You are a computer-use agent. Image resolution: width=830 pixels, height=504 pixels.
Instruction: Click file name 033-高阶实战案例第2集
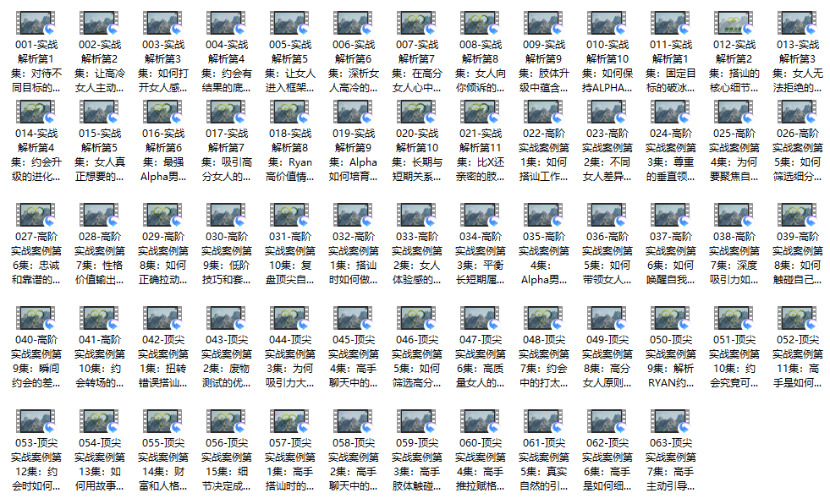(417, 258)
